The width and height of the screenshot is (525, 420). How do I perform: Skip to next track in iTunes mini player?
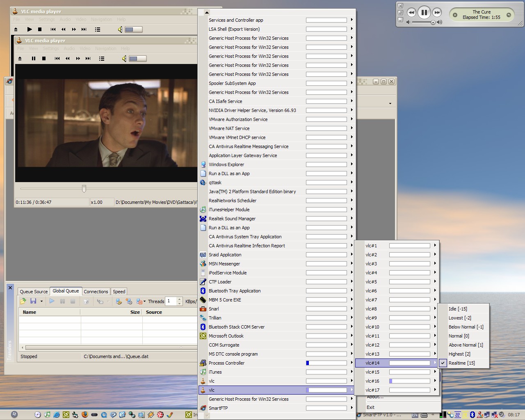(437, 12)
